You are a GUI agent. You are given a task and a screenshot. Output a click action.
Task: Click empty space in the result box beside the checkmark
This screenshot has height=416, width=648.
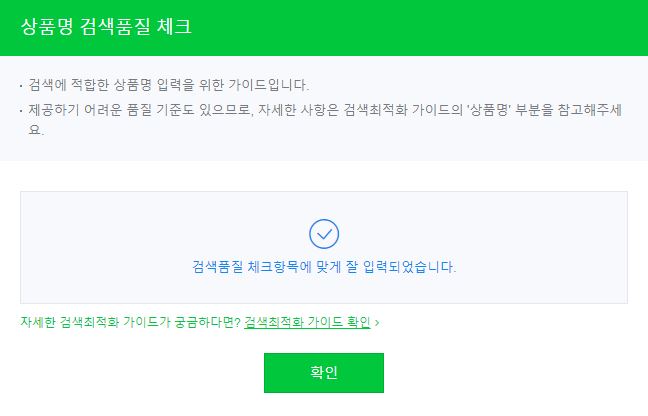pyautogui.click(x=475, y=234)
